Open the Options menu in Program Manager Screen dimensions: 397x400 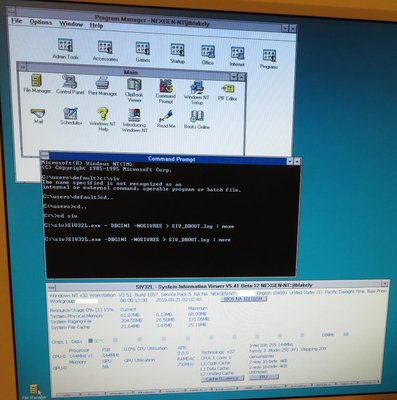[41, 22]
